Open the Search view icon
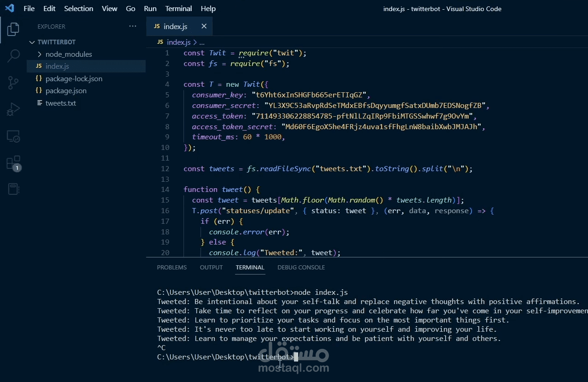The image size is (588, 382). 13,56
